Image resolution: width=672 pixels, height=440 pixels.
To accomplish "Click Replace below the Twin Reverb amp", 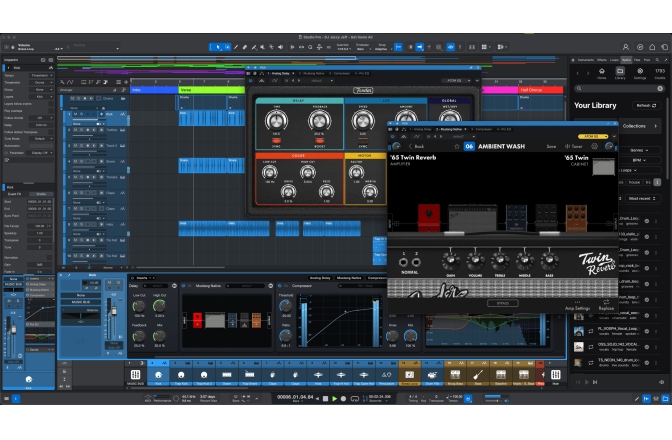I will click(x=606, y=305).
